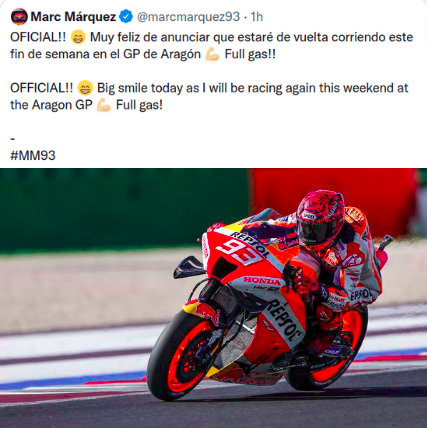The height and width of the screenshot is (428, 427).
Task: Open the Marc Márquez display name link
Action: [73, 16]
